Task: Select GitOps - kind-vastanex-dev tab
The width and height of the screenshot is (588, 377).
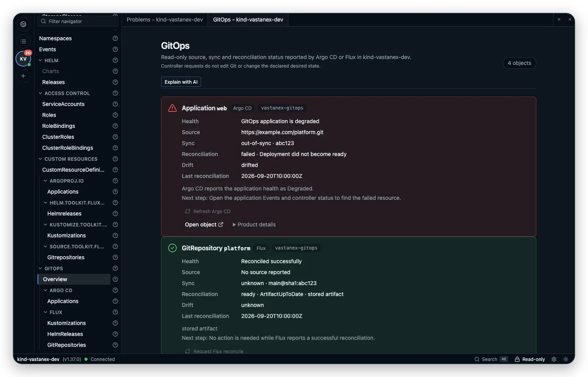Action: tap(248, 20)
